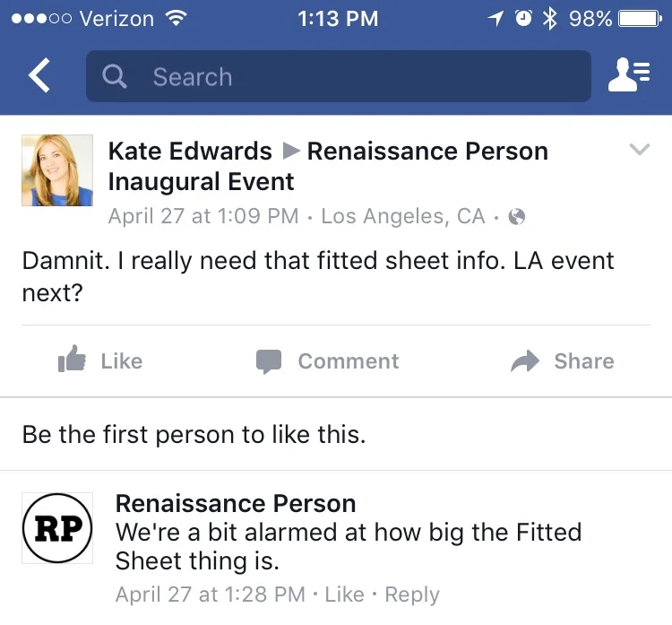Open Renaissance Person commenter name

pyautogui.click(x=236, y=503)
